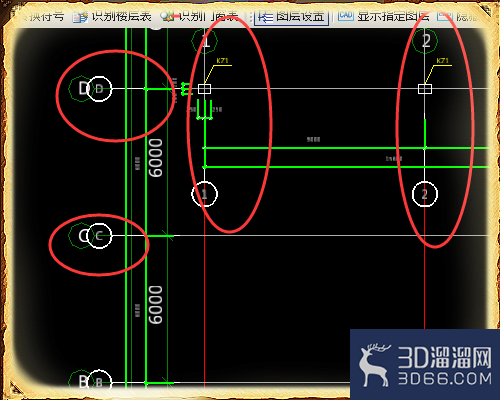Select the white axis bubble labeled C
Screen dimensions: 500x400
pos(99,236)
